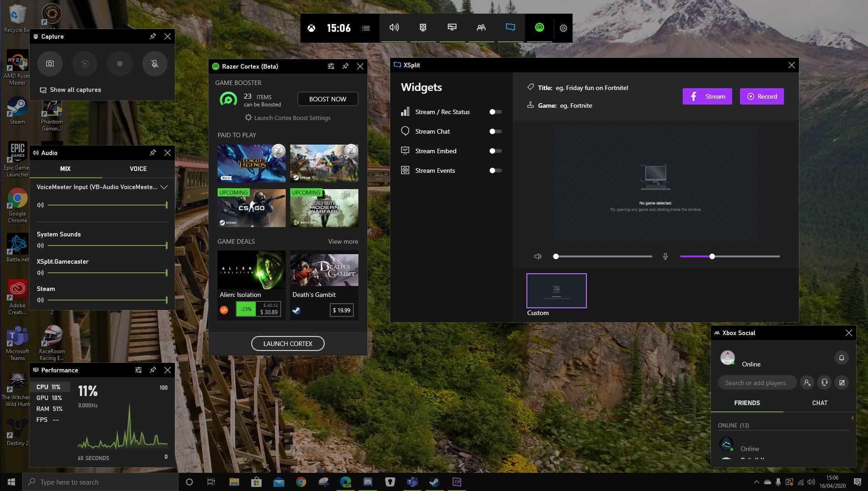Image resolution: width=868 pixels, height=491 pixels.
Task: Switch to the VOICE tab in Audio widget
Action: click(138, 169)
